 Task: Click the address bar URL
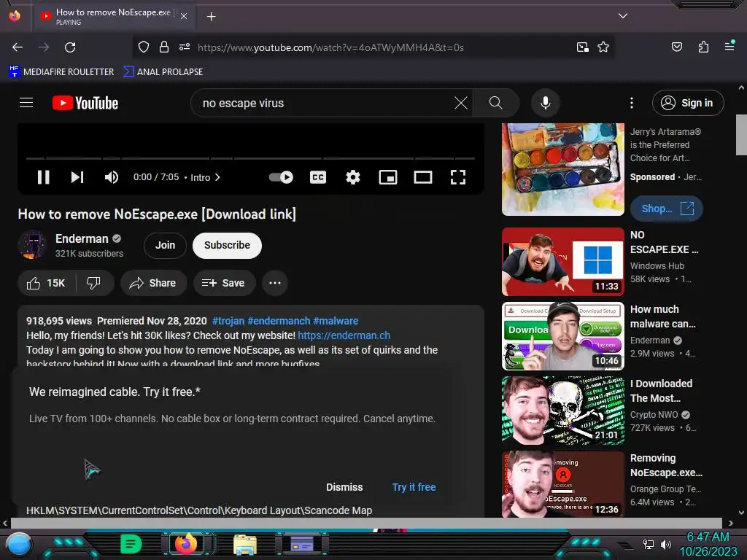(330, 47)
